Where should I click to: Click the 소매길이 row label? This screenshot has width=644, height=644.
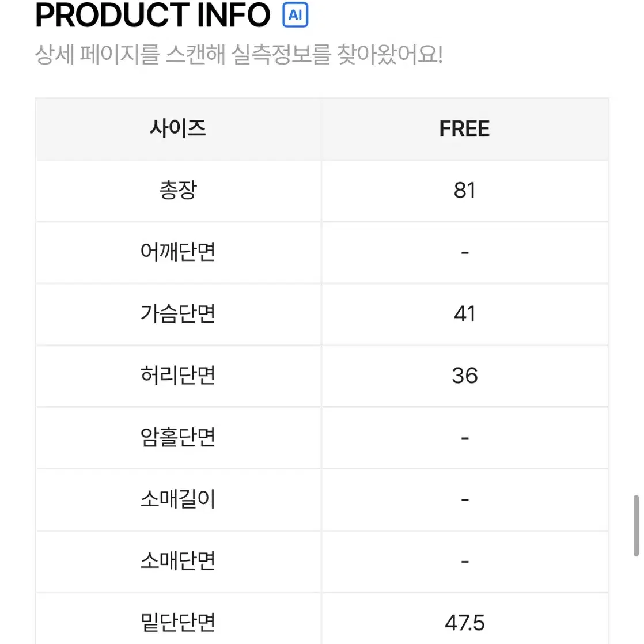178,499
